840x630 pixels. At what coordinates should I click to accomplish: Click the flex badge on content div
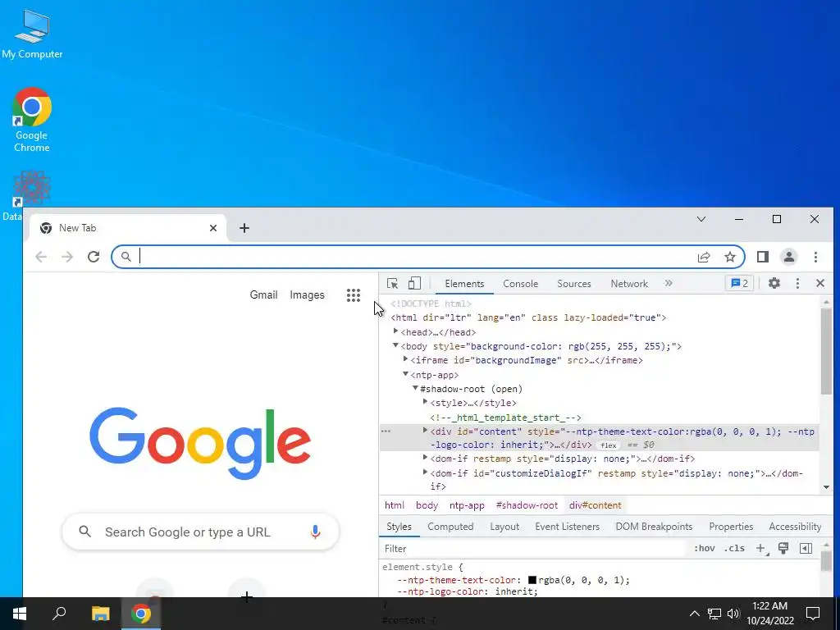[x=609, y=445]
